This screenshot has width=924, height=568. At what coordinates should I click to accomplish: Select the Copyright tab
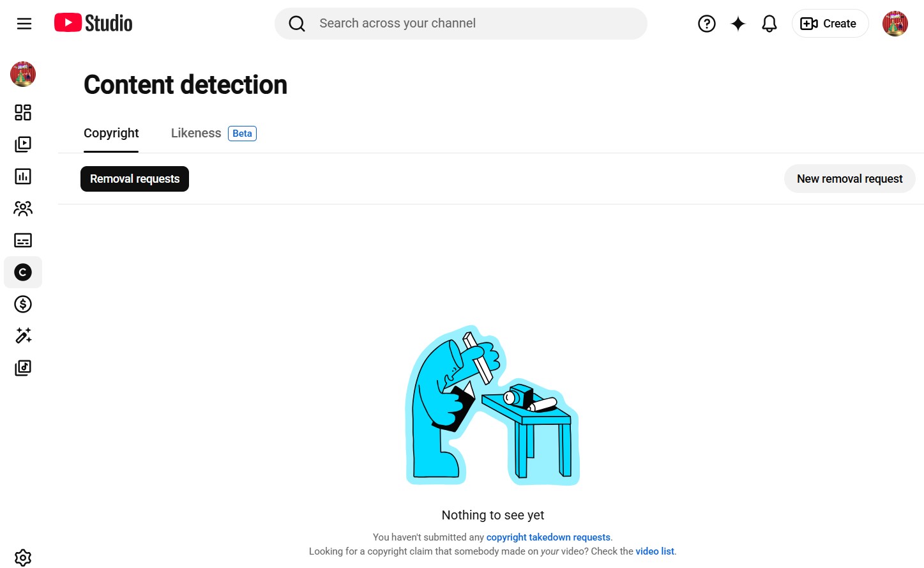[111, 133]
